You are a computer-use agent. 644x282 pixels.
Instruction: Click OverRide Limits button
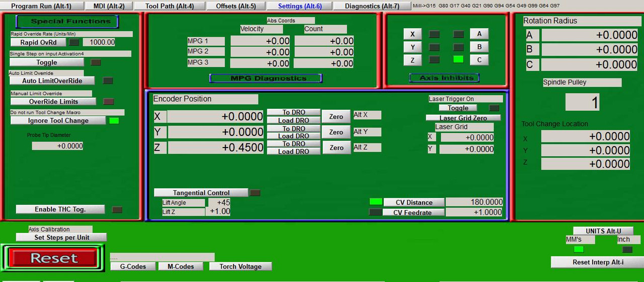tap(53, 102)
